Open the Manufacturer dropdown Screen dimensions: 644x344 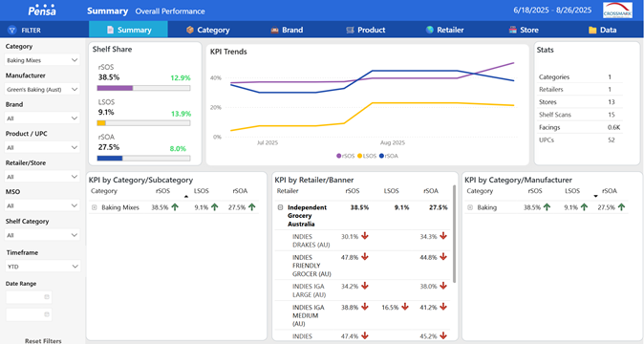42,89
